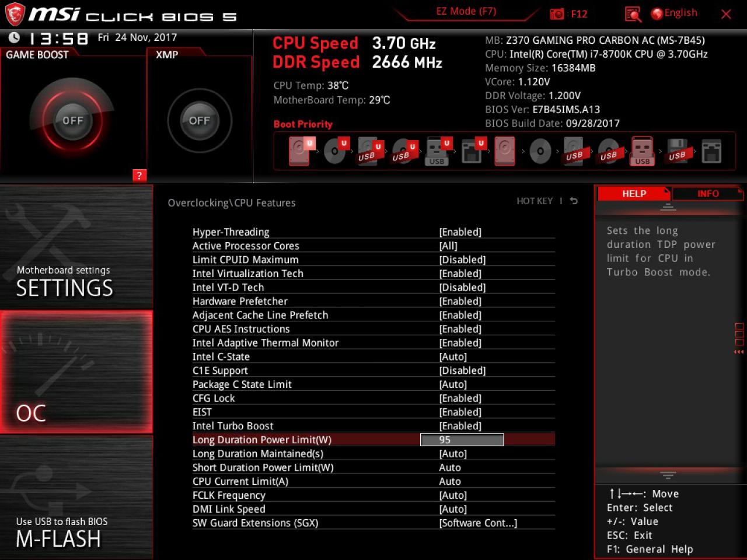Select the Hardware Prefetcher row
This screenshot has width=747, height=560.
click(373, 302)
